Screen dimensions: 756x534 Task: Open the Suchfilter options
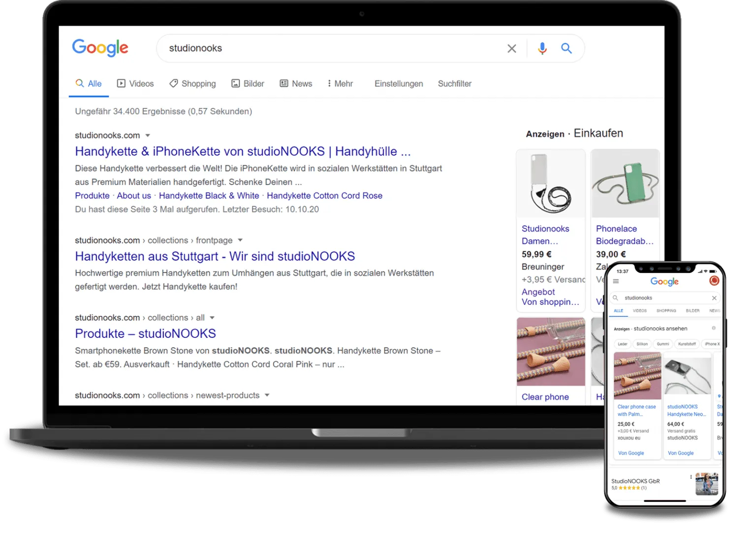coord(455,84)
